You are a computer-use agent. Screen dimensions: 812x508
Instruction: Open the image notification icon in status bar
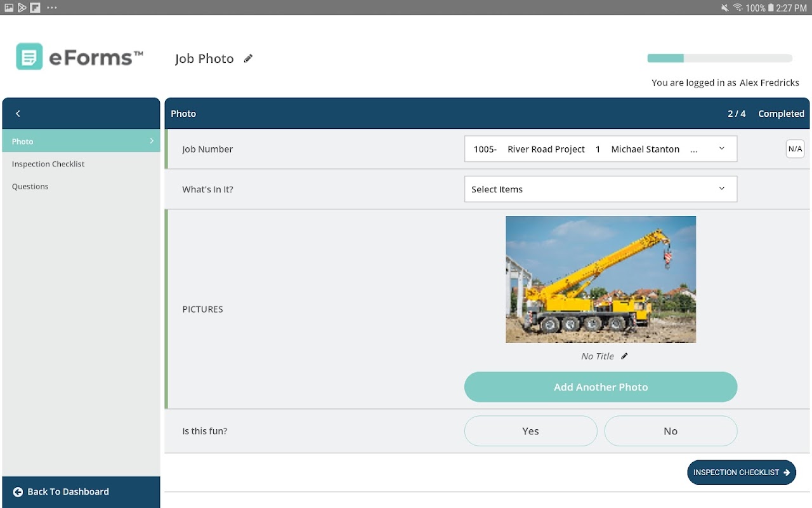9,8
